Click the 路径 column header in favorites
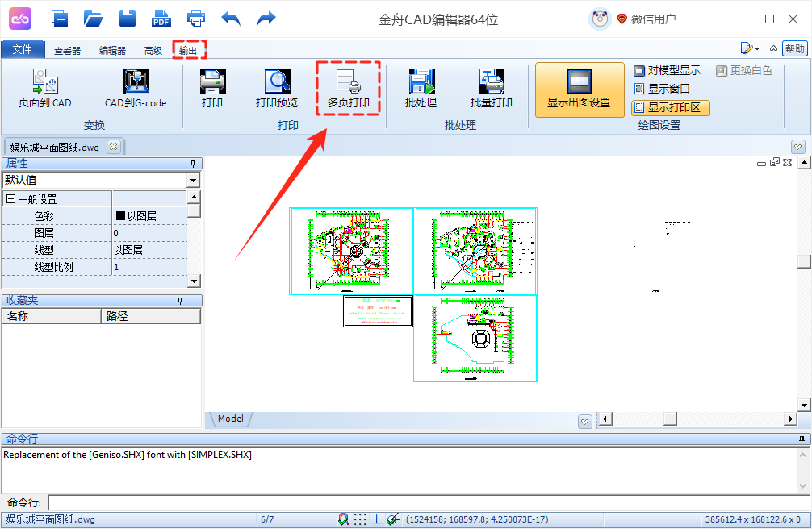 pos(151,316)
